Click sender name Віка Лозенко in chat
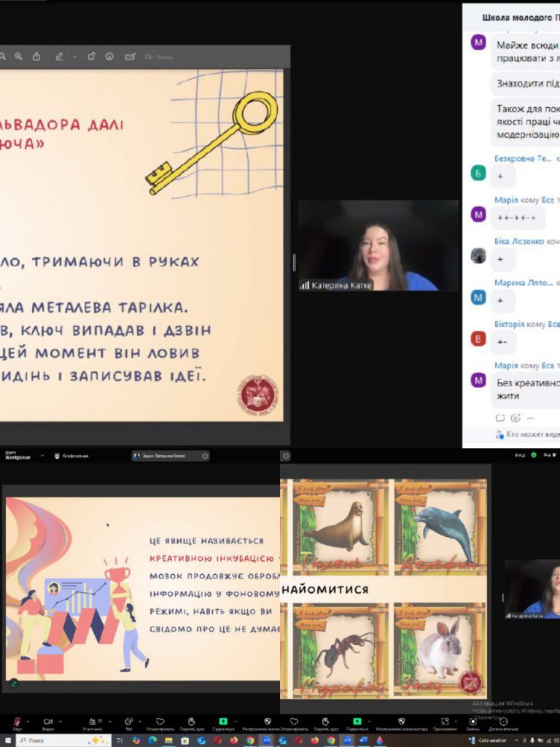This screenshot has height=747, width=560. [518, 241]
